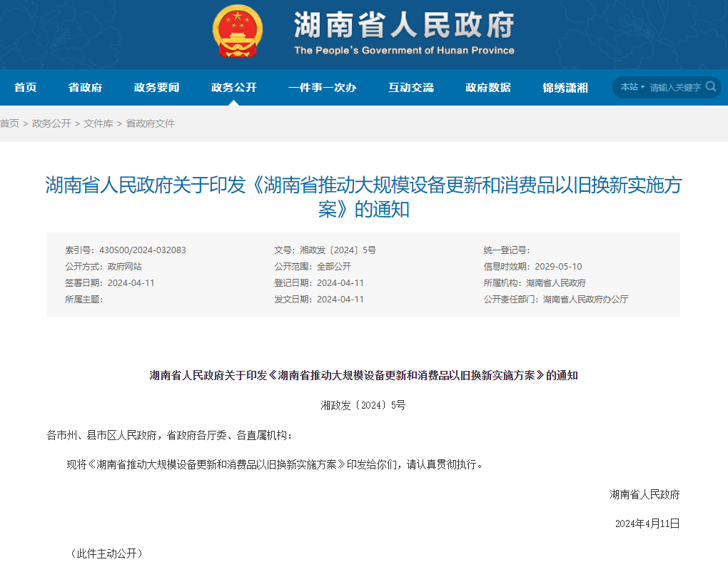Open the 政务公开 navigation tab
Screen dimensions: 728x577
(x=234, y=88)
